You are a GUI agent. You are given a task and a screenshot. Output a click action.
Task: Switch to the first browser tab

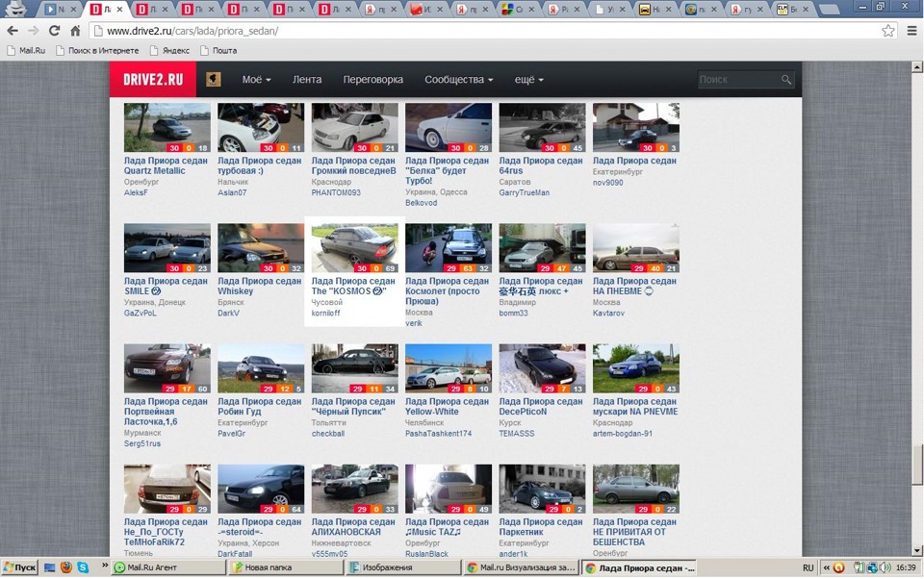pos(62,9)
